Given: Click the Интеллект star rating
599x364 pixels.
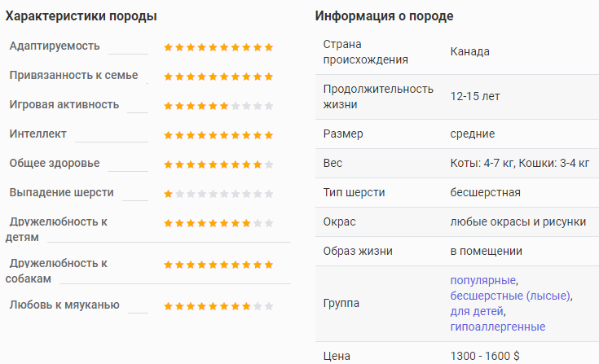Looking at the screenshot, I should [218, 135].
